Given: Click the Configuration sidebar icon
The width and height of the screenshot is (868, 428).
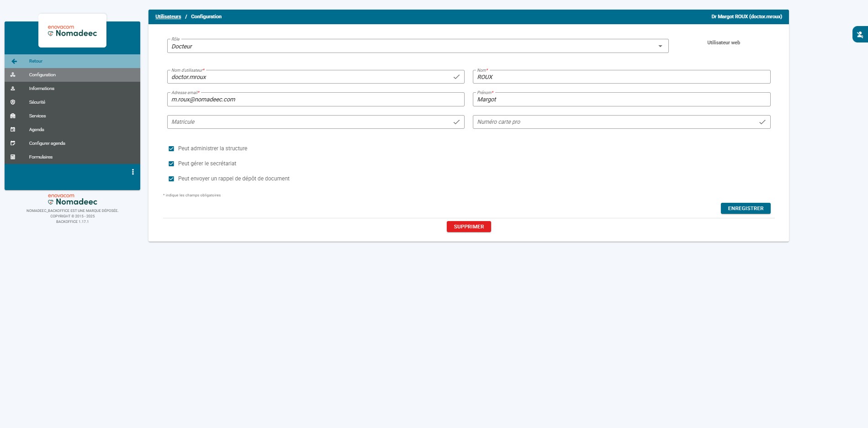Looking at the screenshot, I should (x=13, y=75).
